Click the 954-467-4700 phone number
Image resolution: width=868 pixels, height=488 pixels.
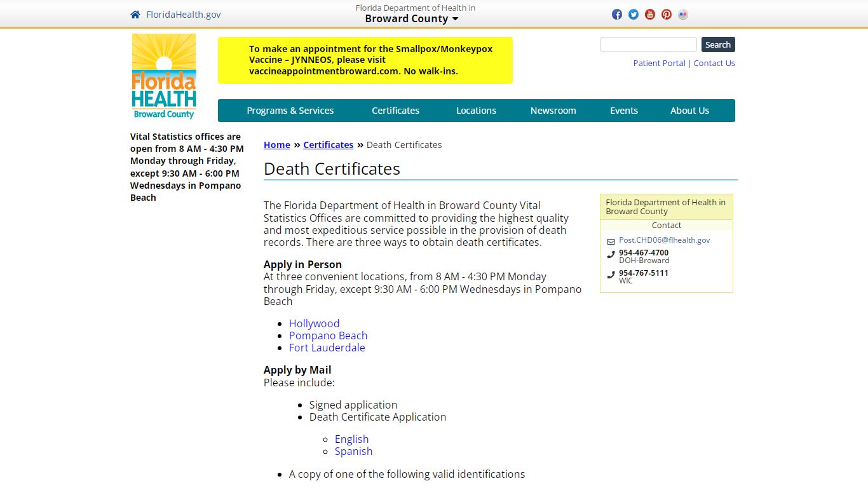tap(644, 252)
